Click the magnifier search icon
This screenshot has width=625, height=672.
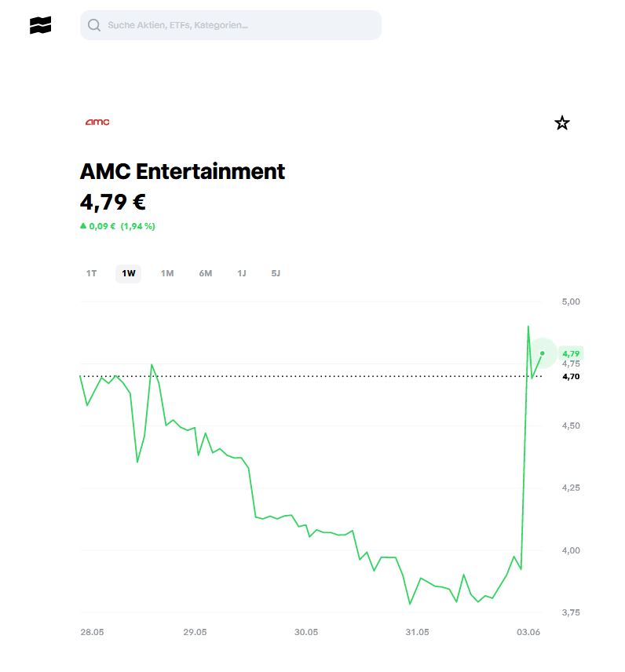click(x=94, y=25)
